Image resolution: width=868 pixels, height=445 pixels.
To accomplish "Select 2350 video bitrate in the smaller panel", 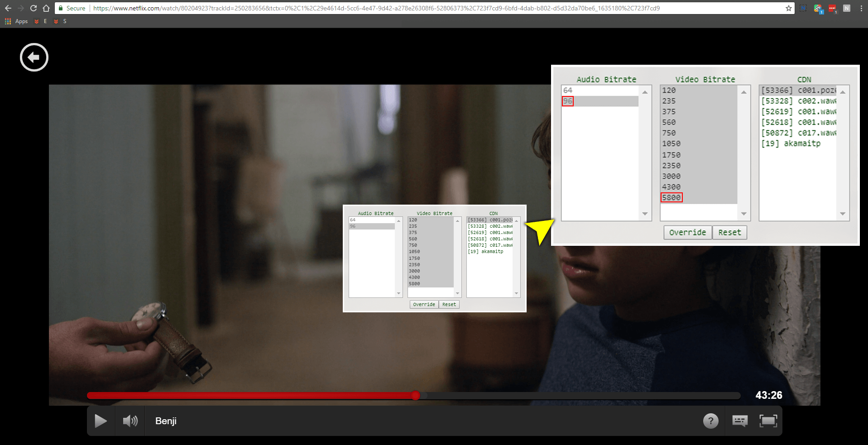I will [x=431, y=265].
